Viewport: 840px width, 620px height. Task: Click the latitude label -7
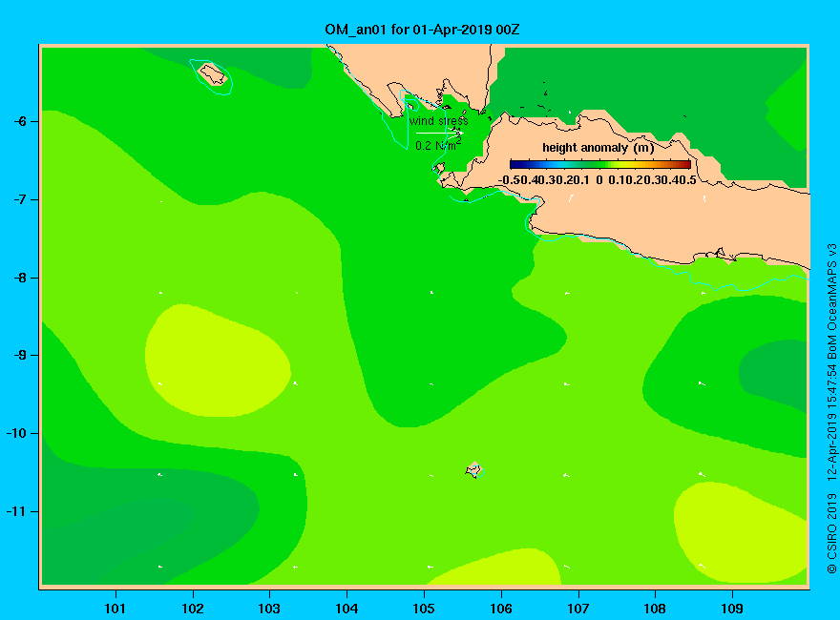click(x=20, y=199)
